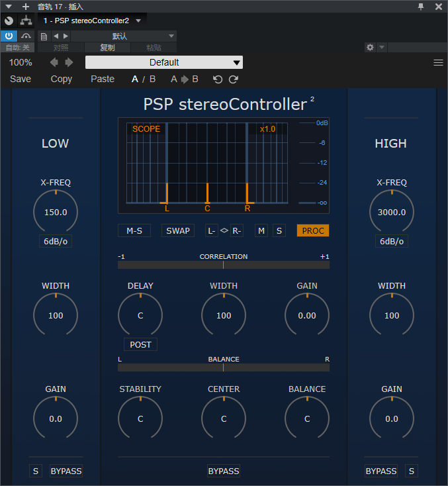The height and width of the screenshot is (486, 448).
Task: Click 自动: 关 automation label
Action: [18, 48]
